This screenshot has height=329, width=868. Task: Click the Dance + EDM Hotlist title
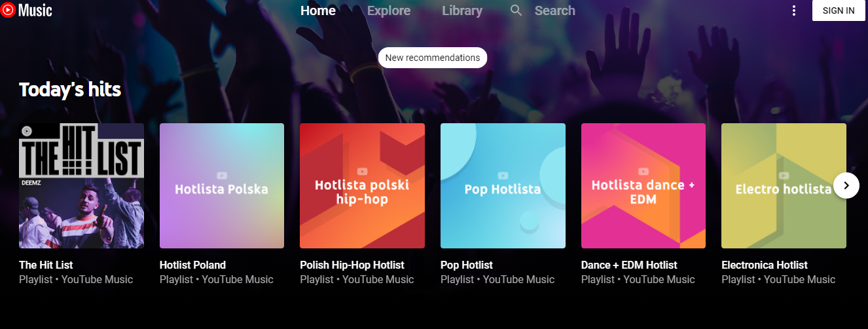click(629, 265)
